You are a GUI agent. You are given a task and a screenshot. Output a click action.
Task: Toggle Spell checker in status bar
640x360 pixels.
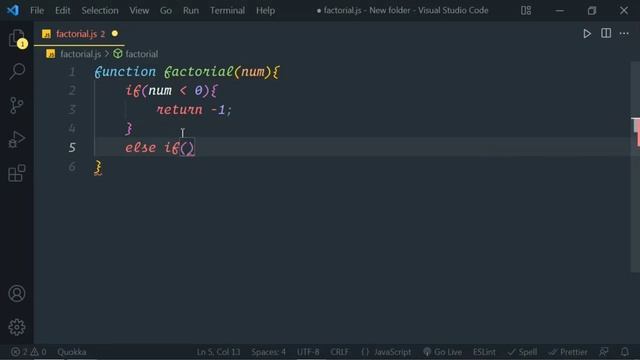[522, 352]
